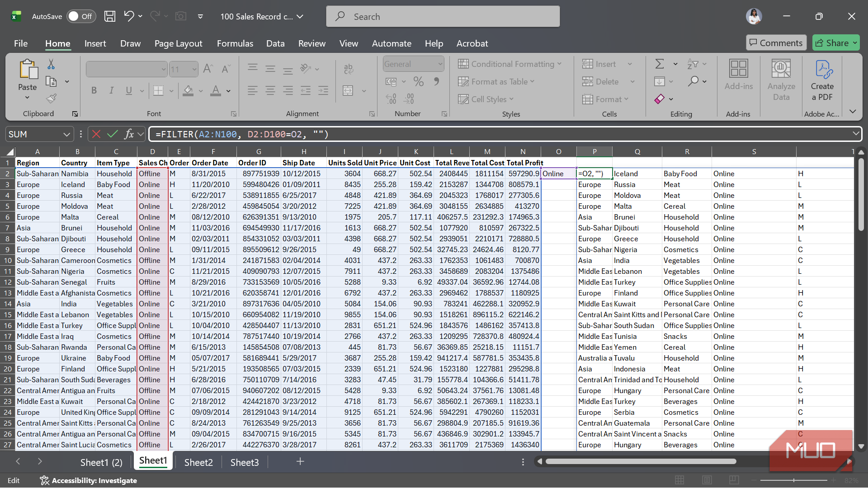Add a new sheet with plus icon
868x488 pixels.
coord(300,461)
